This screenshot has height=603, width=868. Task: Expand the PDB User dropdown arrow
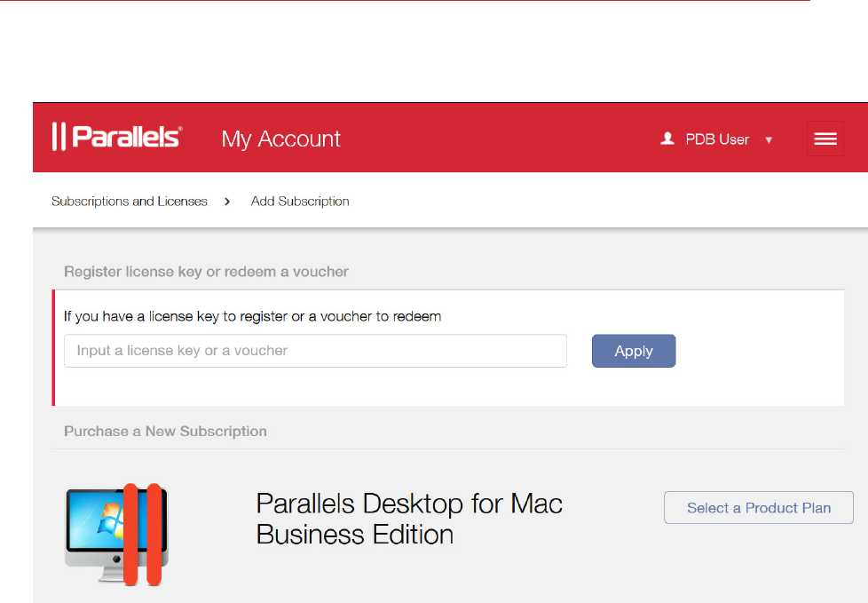769,140
